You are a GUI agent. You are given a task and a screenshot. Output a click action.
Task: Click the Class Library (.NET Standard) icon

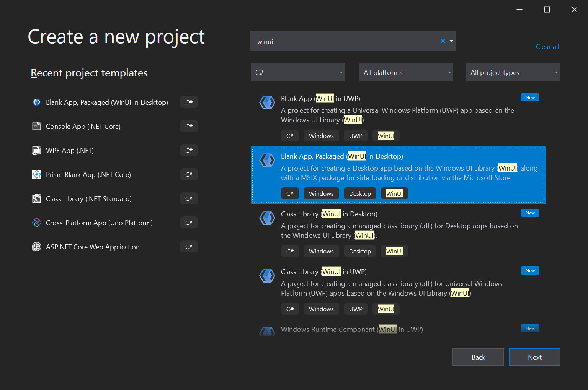(37, 198)
